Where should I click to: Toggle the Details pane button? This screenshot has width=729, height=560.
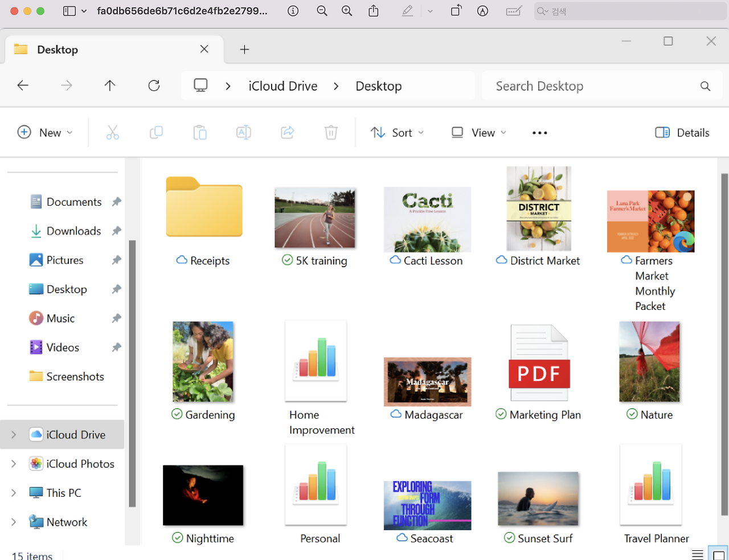coord(682,133)
